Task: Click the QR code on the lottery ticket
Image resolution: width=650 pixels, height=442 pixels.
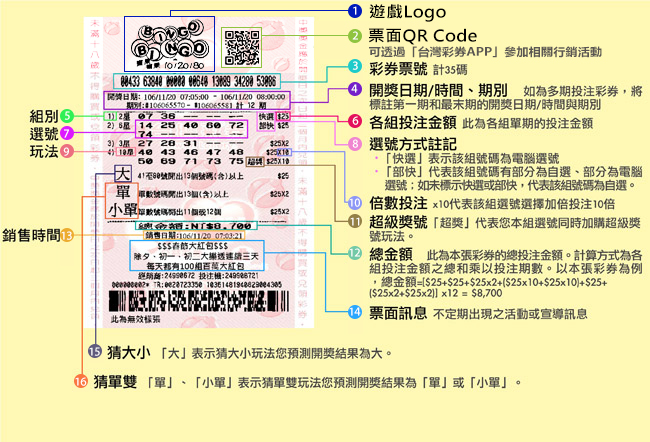Action: tap(240, 47)
